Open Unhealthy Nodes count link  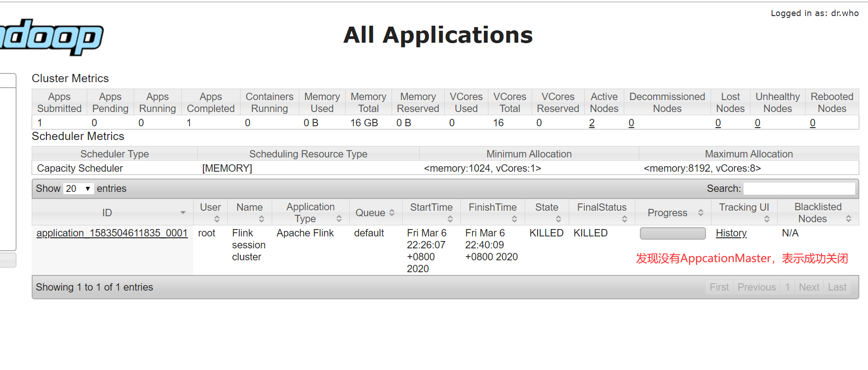(x=757, y=123)
